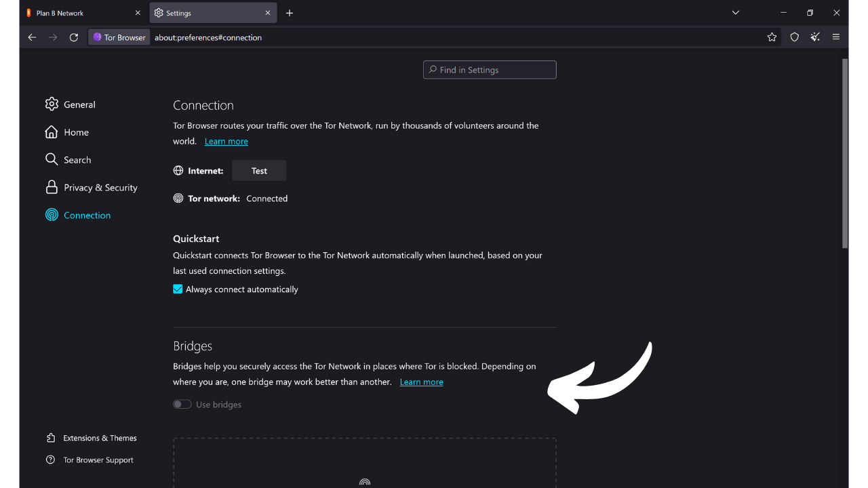Open the hamburger application menu
This screenshot has height=488, width=868.
[836, 37]
